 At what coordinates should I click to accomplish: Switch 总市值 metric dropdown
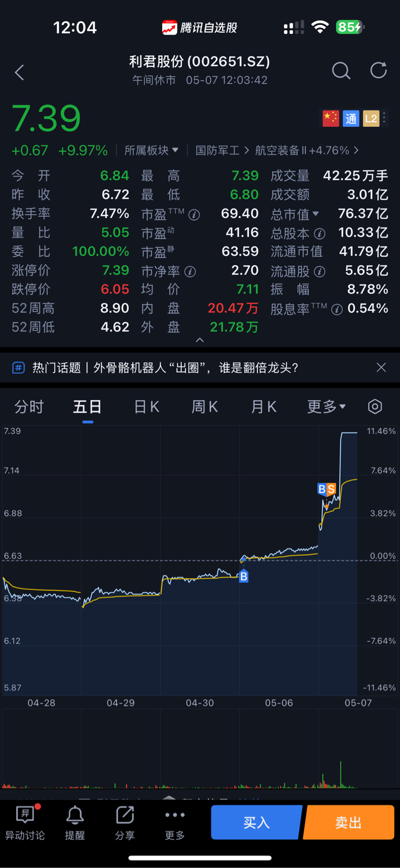coord(295,214)
